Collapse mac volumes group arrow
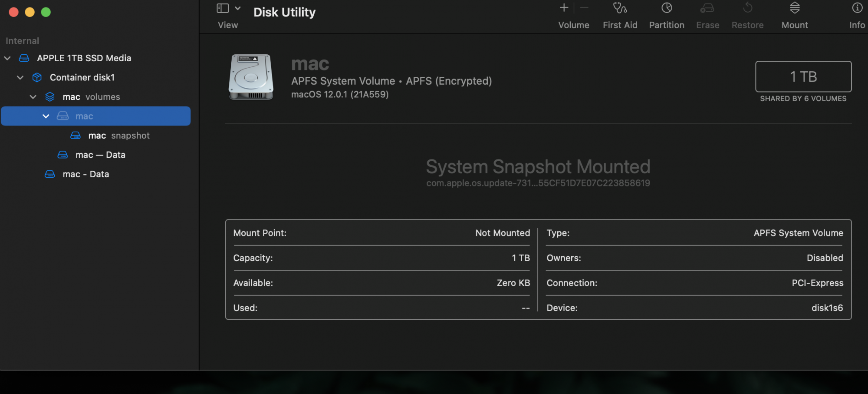Screen dimensions: 868x394 click(x=33, y=97)
